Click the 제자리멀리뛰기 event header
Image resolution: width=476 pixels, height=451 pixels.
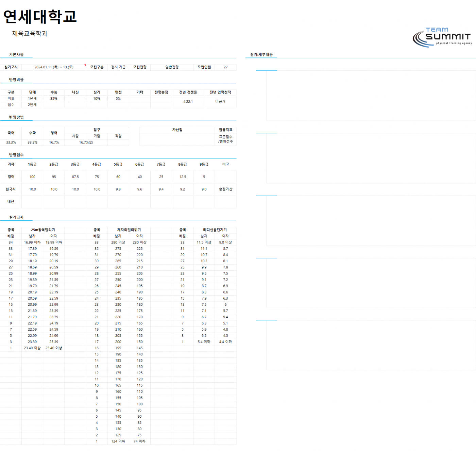(129, 230)
